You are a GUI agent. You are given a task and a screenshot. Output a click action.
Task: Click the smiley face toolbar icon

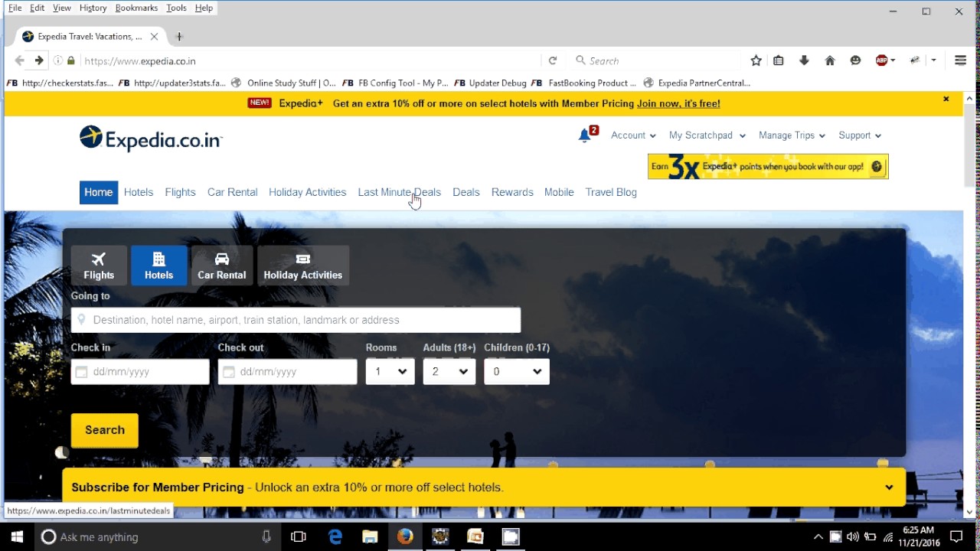click(855, 60)
